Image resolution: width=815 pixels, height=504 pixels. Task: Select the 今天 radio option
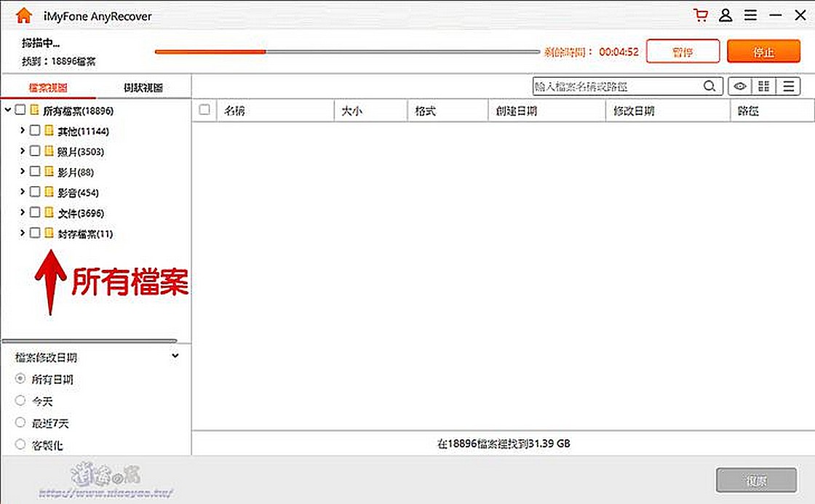(20, 400)
